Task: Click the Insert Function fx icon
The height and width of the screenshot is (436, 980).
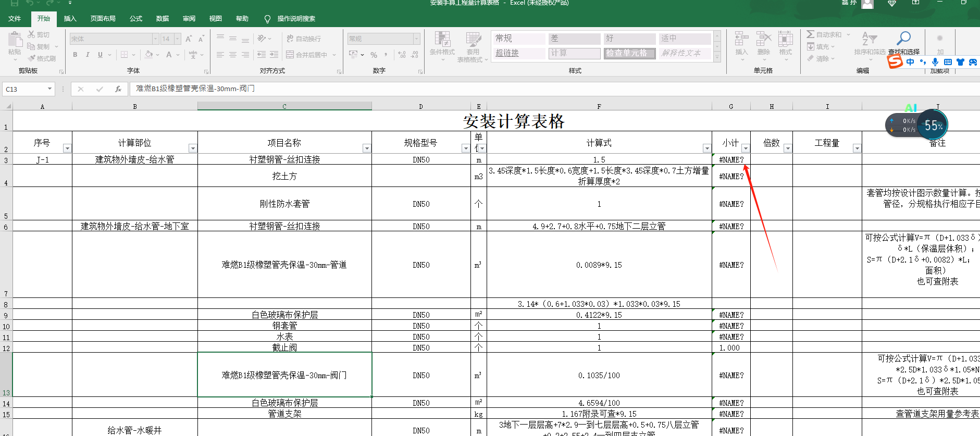Action: (118, 89)
